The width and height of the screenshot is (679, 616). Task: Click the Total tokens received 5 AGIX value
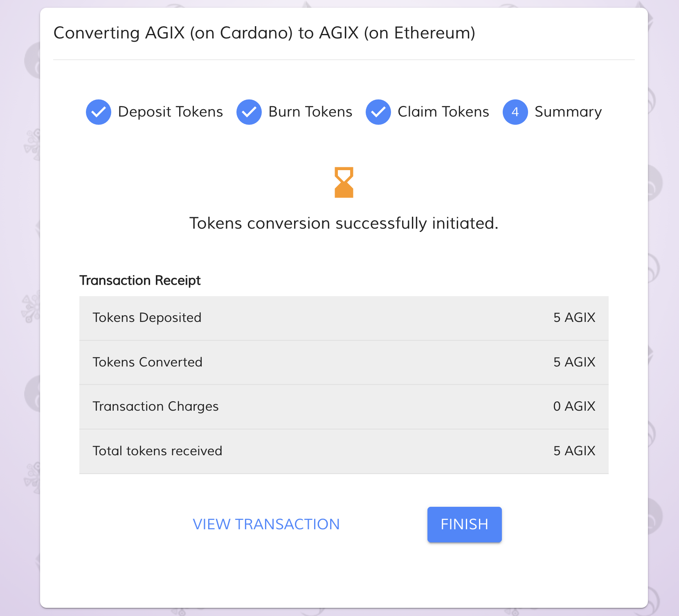pos(574,451)
